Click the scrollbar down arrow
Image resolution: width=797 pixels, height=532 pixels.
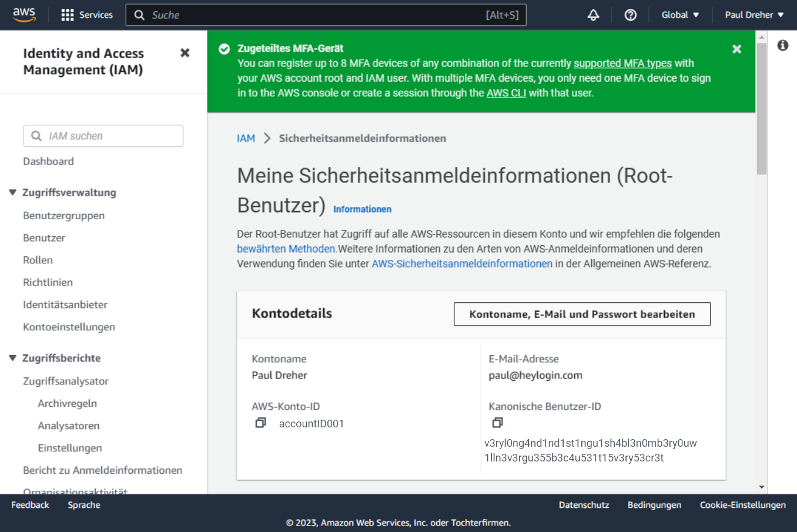pyautogui.click(x=762, y=487)
